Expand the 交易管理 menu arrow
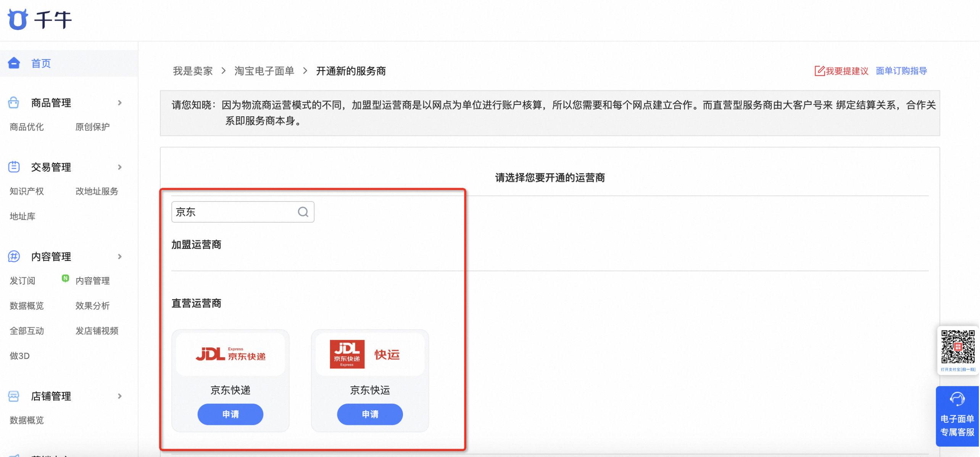Screen dimensions: 980x457 (120, 167)
